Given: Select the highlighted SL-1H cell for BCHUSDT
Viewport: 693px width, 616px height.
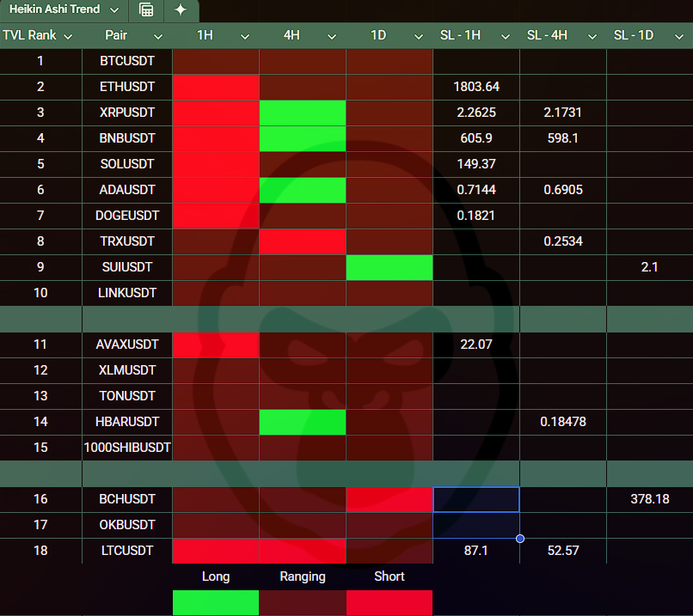Looking at the screenshot, I should (476, 499).
